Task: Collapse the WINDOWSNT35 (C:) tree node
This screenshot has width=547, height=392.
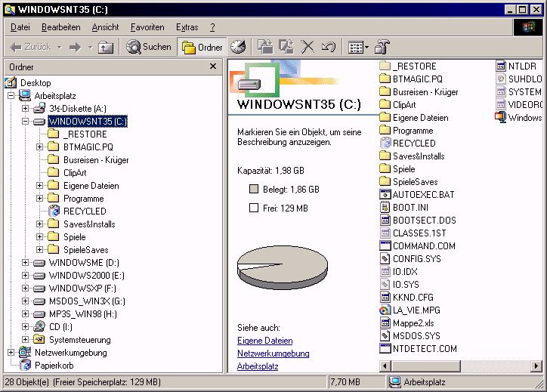Action: 25,122
